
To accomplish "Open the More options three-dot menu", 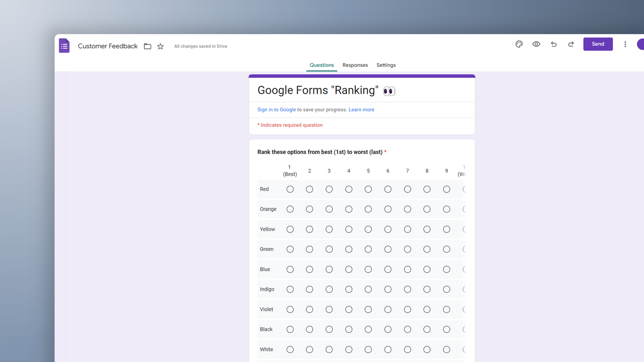I will [x=625, y=44].
